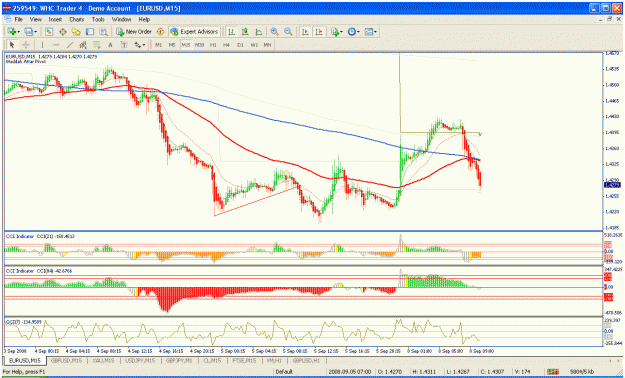Show the Navigator panel icon
This screenshot has width=625, height=378.
pyautogui.click(x=76, y=32)
